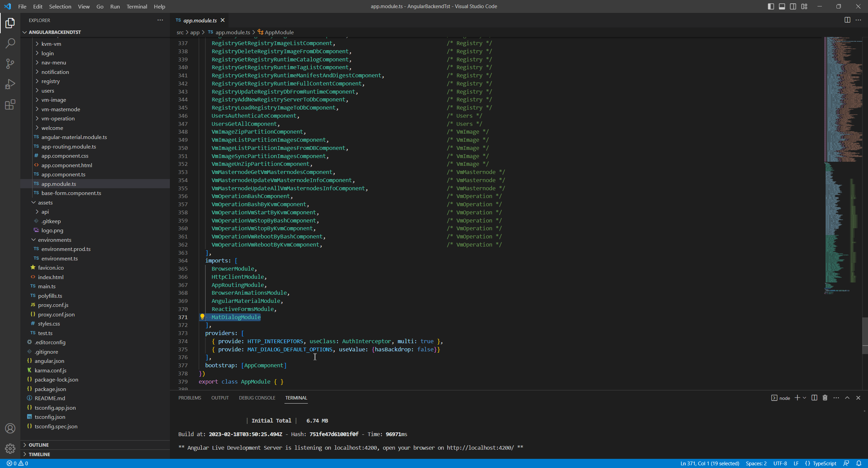Screen dimensions: 868x468
Task: Kill terminal with the trash icon
Action: pos(825,398)
